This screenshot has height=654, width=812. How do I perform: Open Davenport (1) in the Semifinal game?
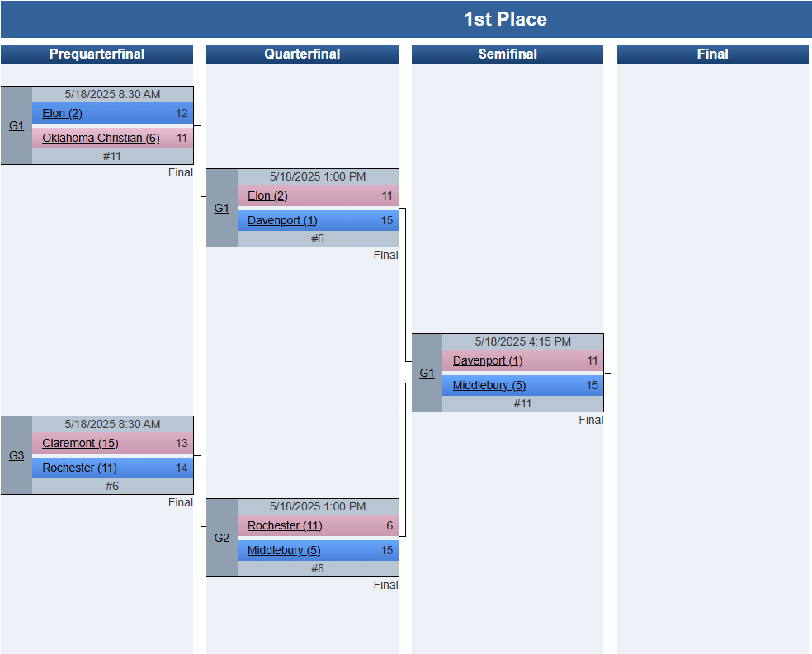[488, 361]
